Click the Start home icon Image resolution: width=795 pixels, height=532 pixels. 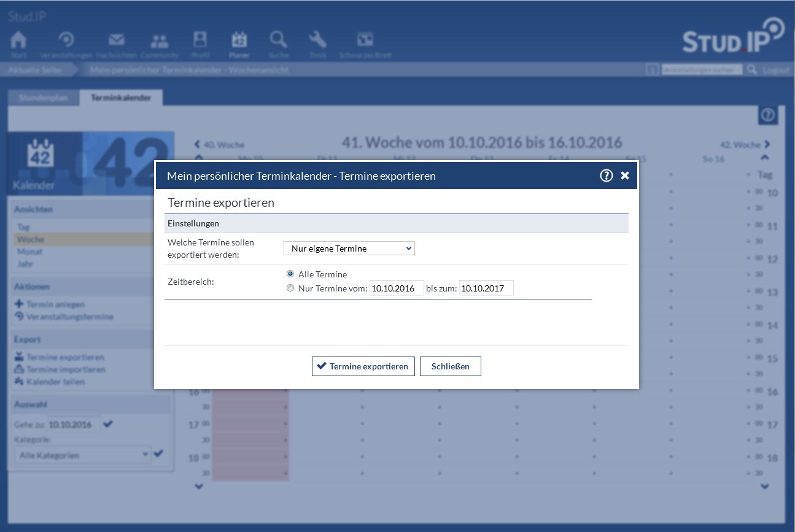(x=18, y=40)
